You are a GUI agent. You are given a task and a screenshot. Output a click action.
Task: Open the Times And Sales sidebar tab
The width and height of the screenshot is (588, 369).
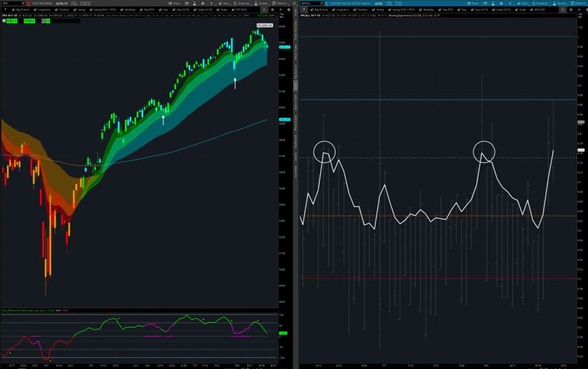click(296, 30)
